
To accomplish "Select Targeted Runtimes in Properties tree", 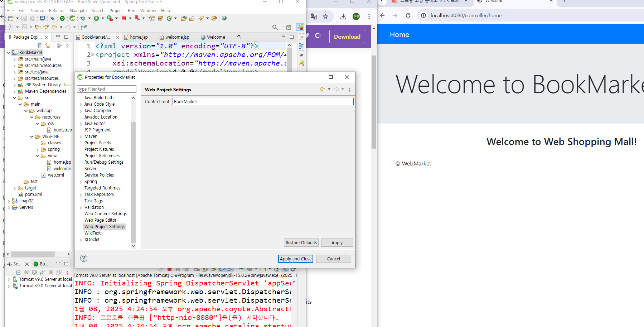I will [102, 188].
